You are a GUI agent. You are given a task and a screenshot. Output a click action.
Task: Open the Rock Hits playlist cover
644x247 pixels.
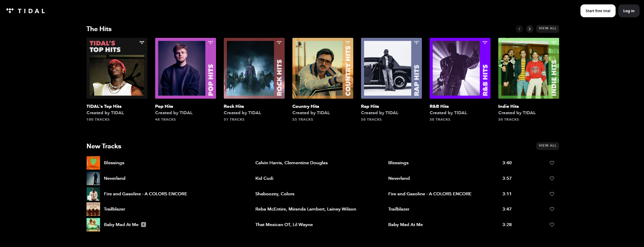pyautogui.click(x=254, y=68)
